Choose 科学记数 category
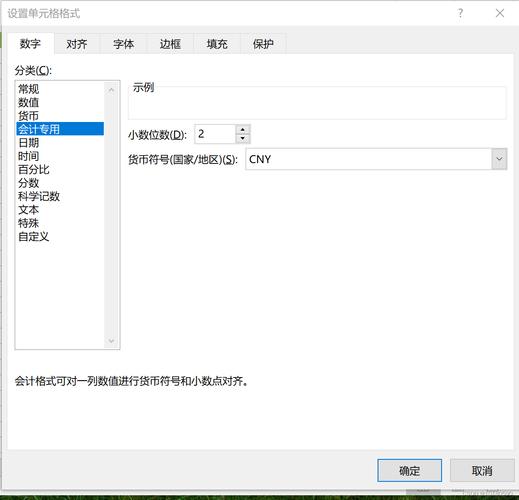This screenshot has width=519, height=500. coord(60,196)
